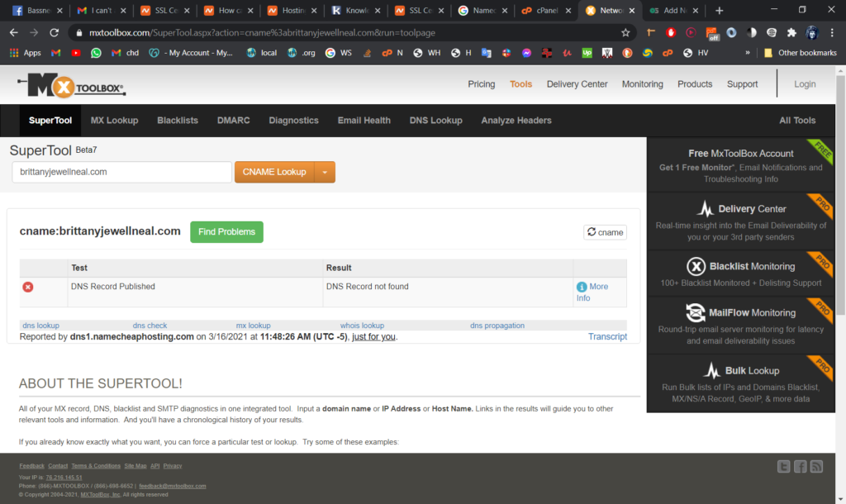The image size is (846, 504).
Task: Click the red failed-test status icon
Action: [28, 287]
